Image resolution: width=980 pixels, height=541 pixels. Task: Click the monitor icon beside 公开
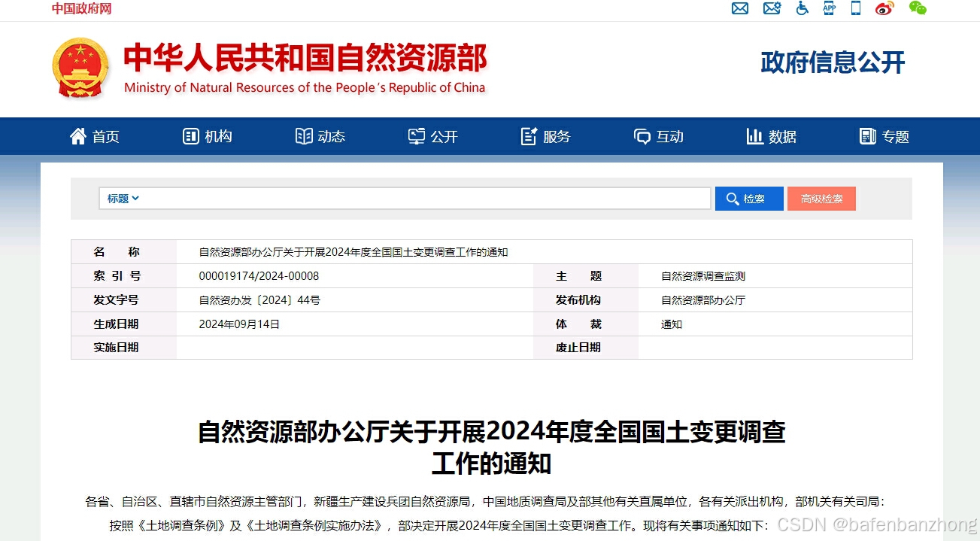[417, 136]
